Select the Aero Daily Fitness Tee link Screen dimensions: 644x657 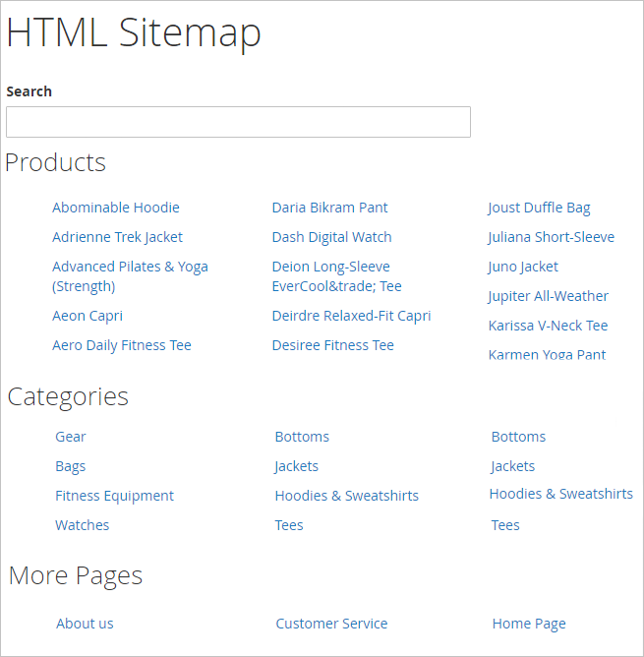pos(122,345)
